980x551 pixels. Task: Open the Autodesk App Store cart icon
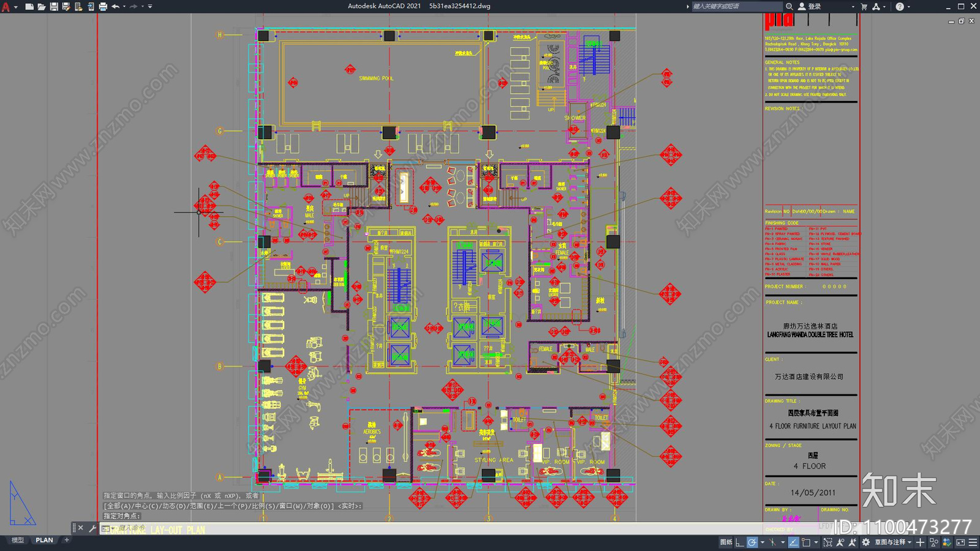tap(864, 7)
